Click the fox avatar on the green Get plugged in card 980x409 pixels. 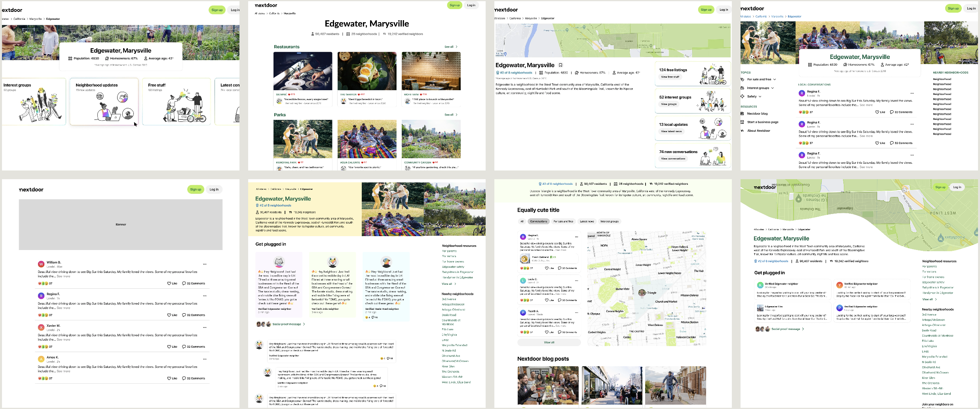pos(333,262)
